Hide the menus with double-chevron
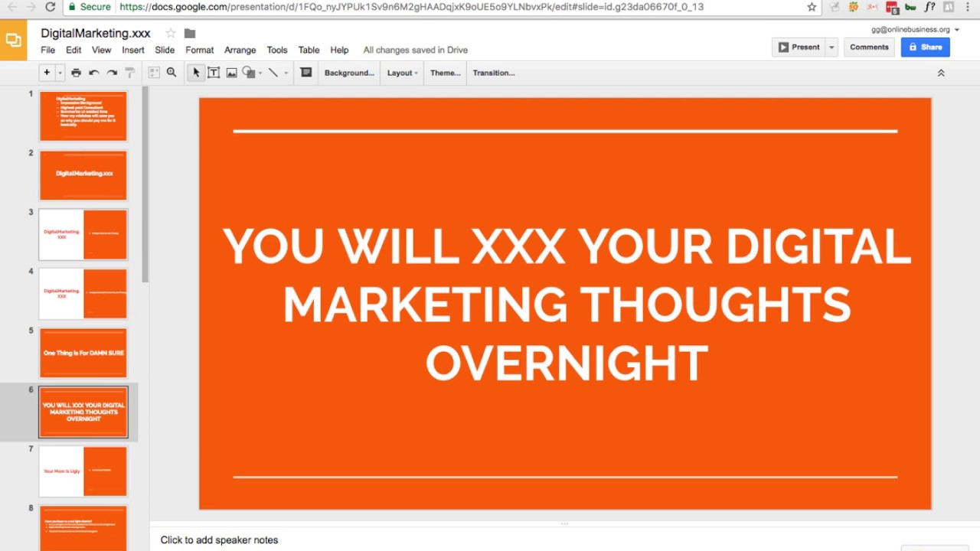Image resolution: width=980 pixels, height=551 pixels. pyautogui.click(x=941, y=73)
